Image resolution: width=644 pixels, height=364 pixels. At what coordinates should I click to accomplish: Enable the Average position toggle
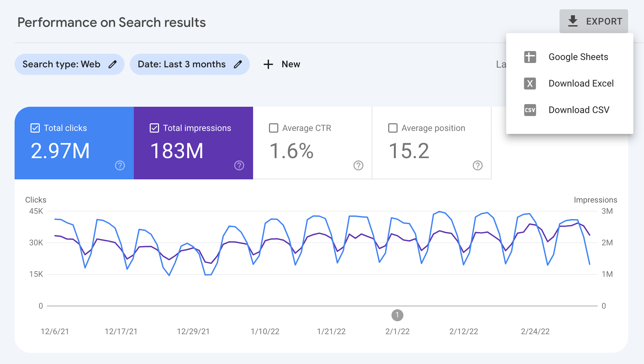(x=392, y=128)
